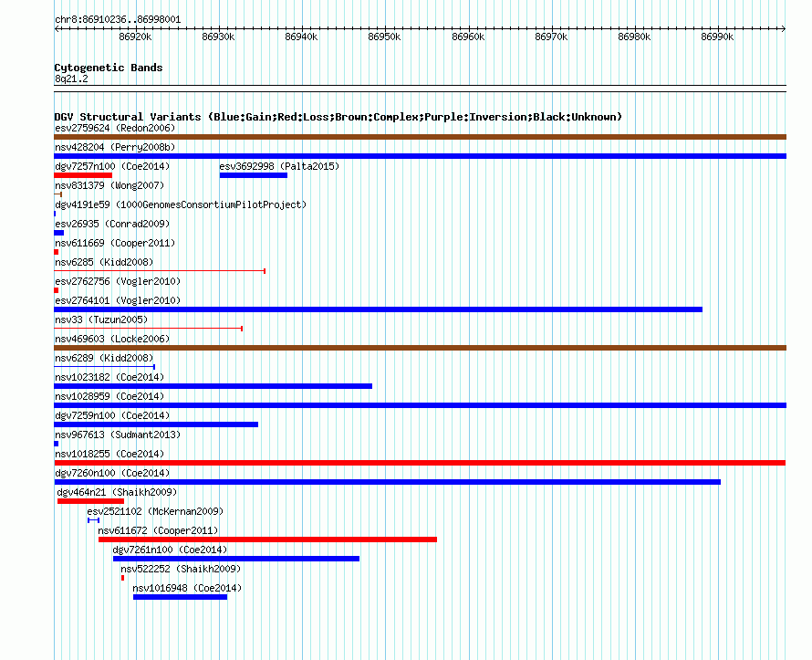This screenshot has height=660, width=812.
Task: Click the blue nsv1023182 Coe2014 bar
Action: point(213,386)
